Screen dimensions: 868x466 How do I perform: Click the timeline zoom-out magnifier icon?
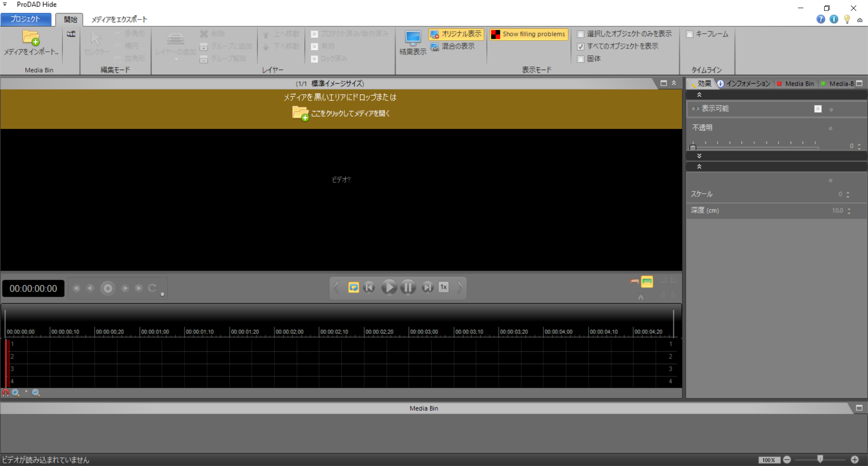(x=36, y=393)
